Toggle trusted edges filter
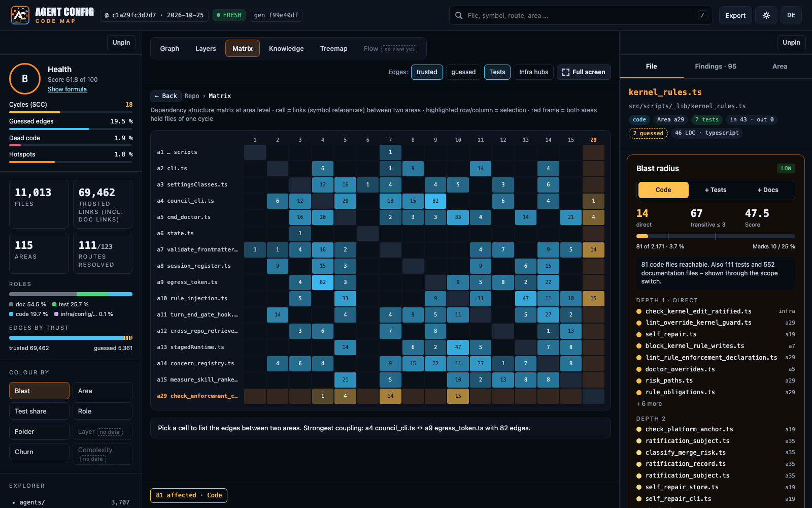This screenshot has height=508, width=812. [427, 72]
